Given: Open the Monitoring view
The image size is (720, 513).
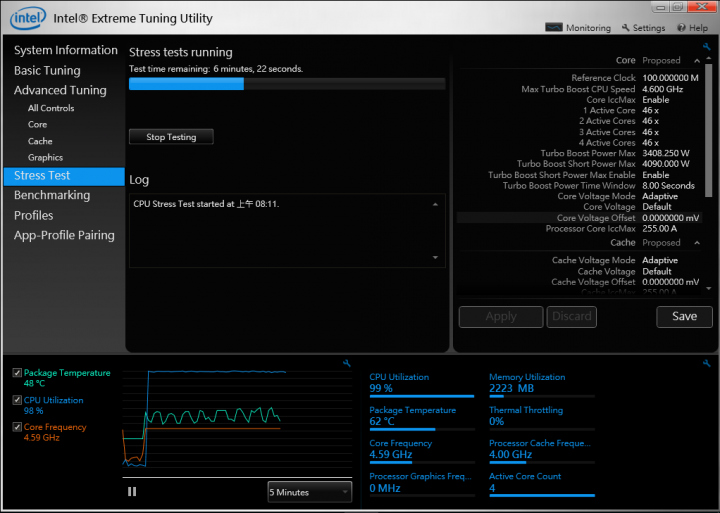Looking at the screenshot, I should pos(578,28).
